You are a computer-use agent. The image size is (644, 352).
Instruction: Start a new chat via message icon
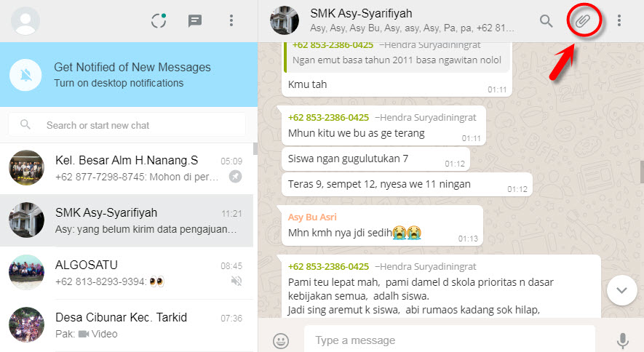[195, 20]
